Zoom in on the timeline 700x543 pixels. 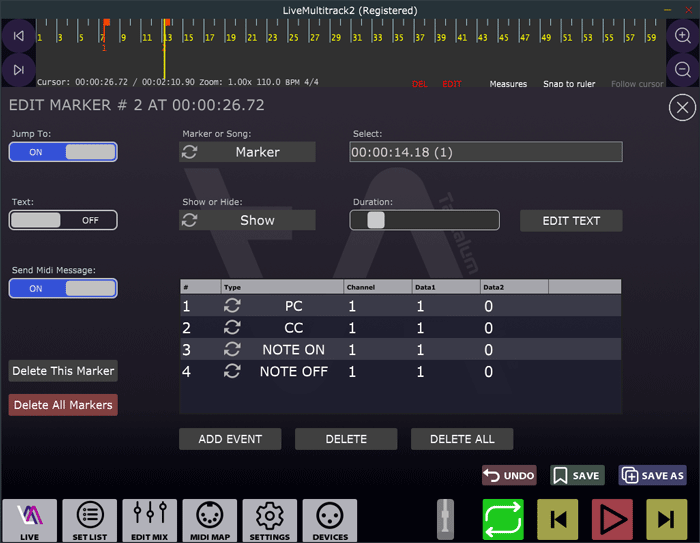coord(683,35)
